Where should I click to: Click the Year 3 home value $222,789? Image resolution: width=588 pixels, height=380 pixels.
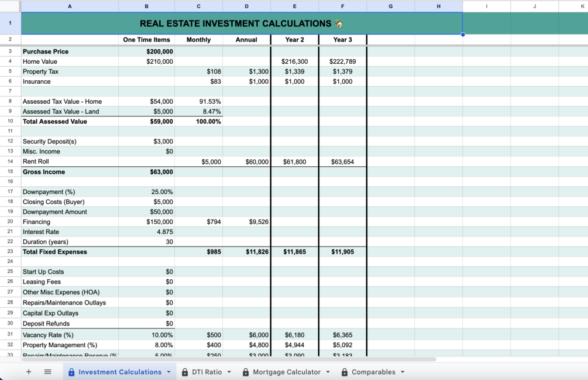(x=342, y=61)
